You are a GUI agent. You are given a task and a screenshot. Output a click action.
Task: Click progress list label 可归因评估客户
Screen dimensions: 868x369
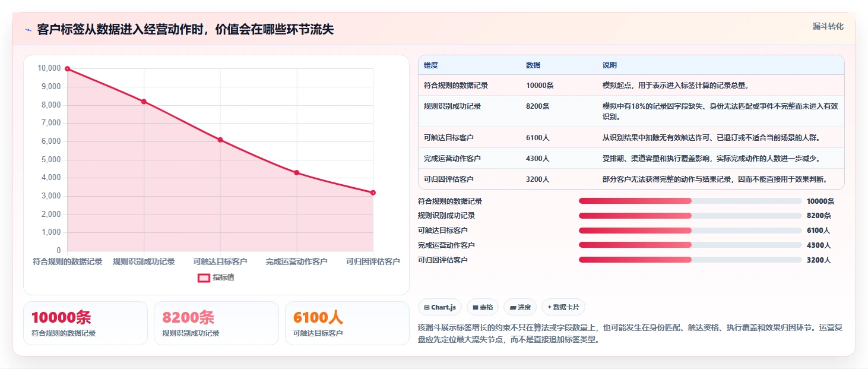coord(443,260)
